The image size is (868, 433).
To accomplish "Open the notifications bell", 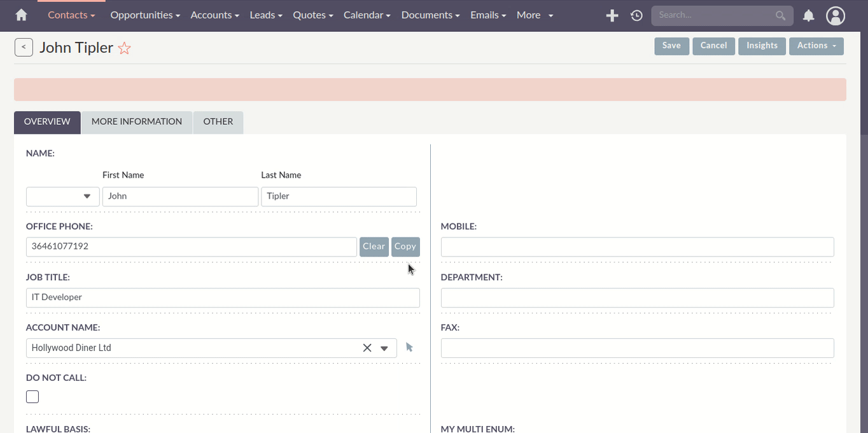I will pos(808,15).
